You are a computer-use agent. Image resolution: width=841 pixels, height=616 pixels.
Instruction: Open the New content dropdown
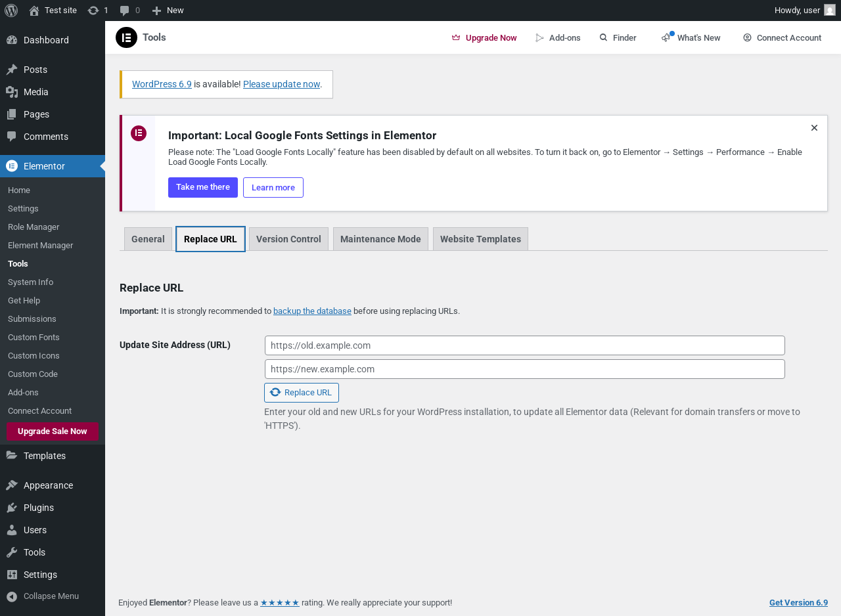tap(168, 11)
